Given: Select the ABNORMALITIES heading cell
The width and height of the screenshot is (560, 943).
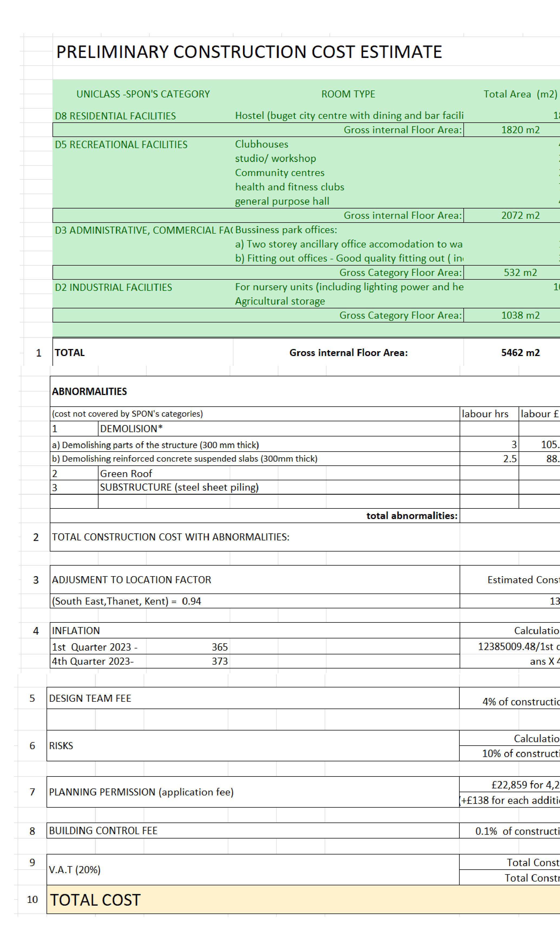Looking at the screenshot, I should 90,391.
